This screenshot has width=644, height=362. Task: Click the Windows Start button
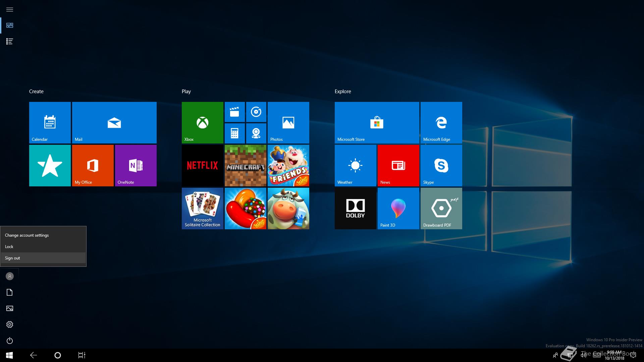coord(9,355)
